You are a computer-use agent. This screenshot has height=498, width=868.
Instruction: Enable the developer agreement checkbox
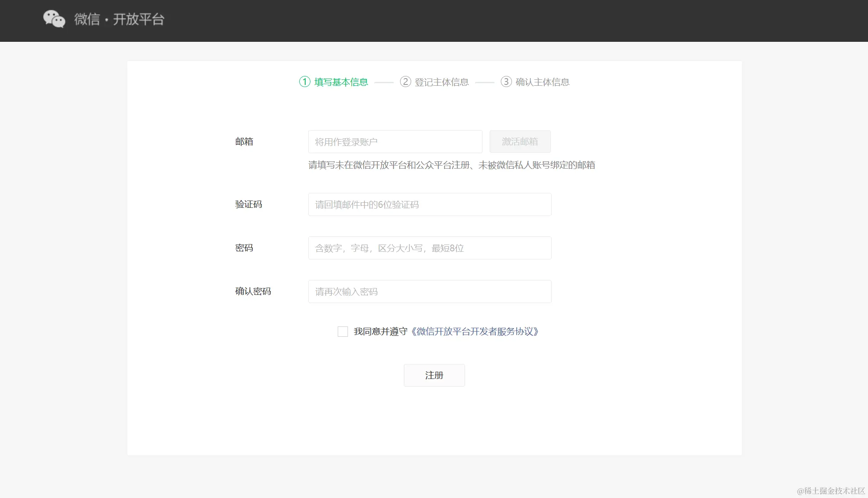(x=343, y=331)
